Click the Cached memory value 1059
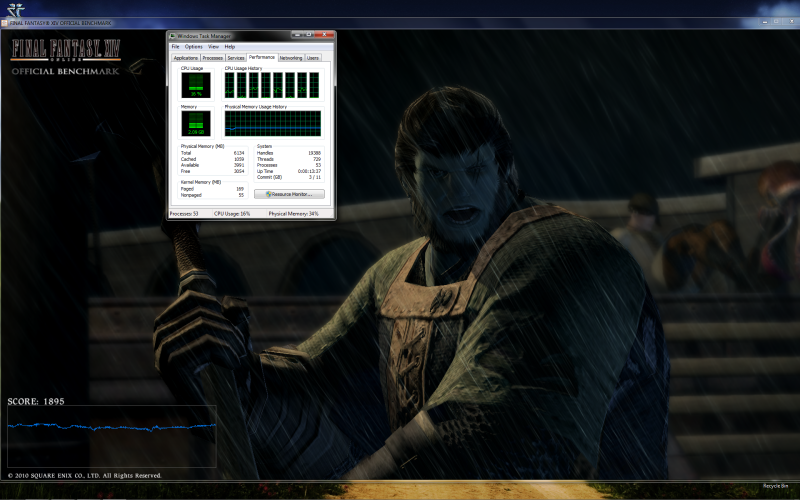Viewport: 800px width, 500px height. coord(239,159)
